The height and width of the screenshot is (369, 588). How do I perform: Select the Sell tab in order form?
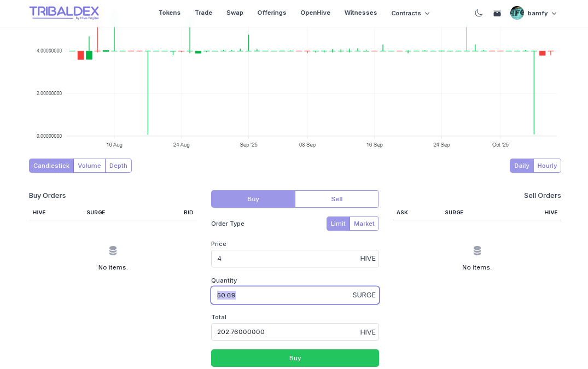click(336, 199)
